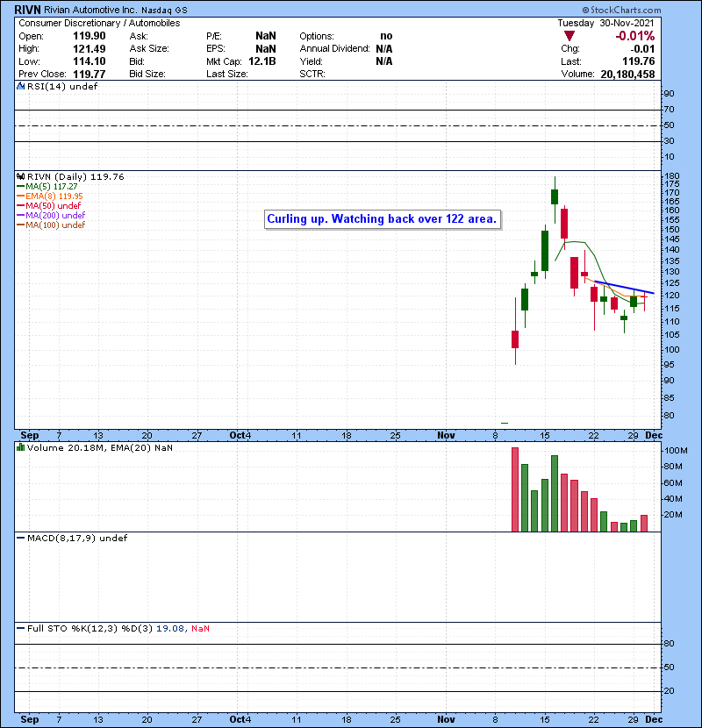Click the Annual Dividend label

click(334, 49)
